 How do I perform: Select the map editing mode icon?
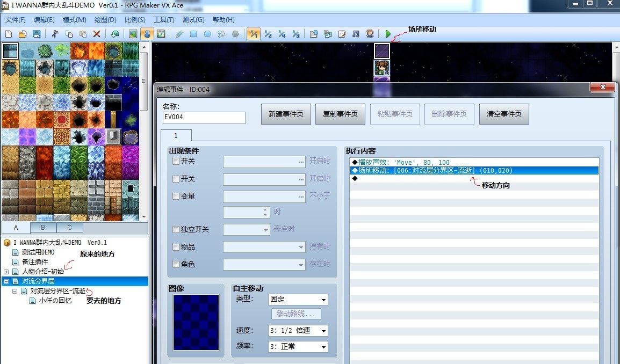[133, 34]
